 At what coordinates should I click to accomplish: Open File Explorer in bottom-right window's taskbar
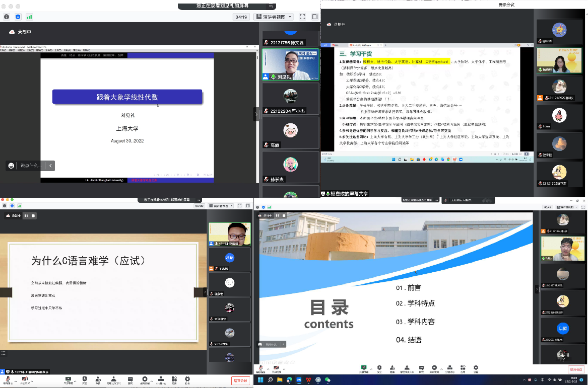point(280,380)
